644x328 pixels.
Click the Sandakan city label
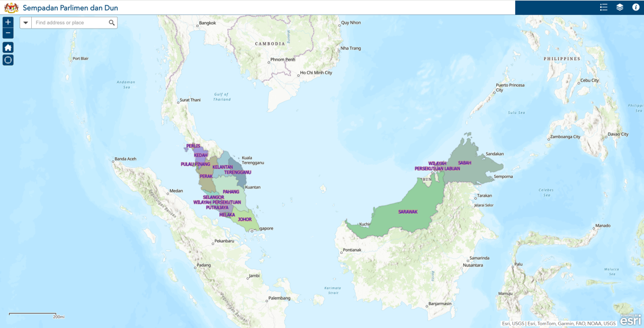pyautogui.click(x=495, y=154)
